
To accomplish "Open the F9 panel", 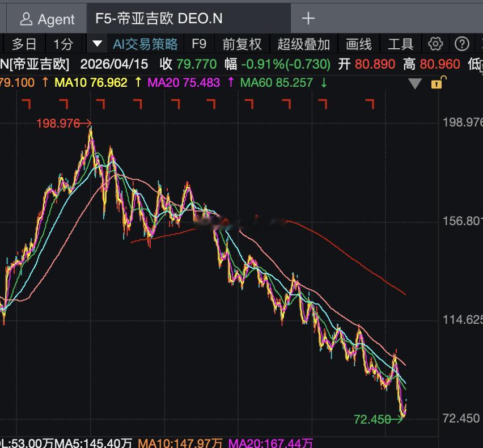I will tap(198, 44).
